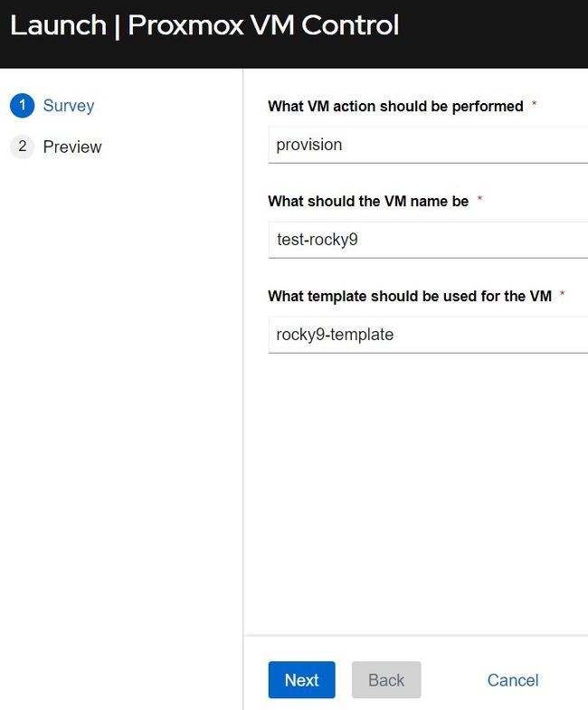The width and height of the screenshot is (588, 710).
Task: Click the red asterisk beside VM name question
Action: (479, 198)
